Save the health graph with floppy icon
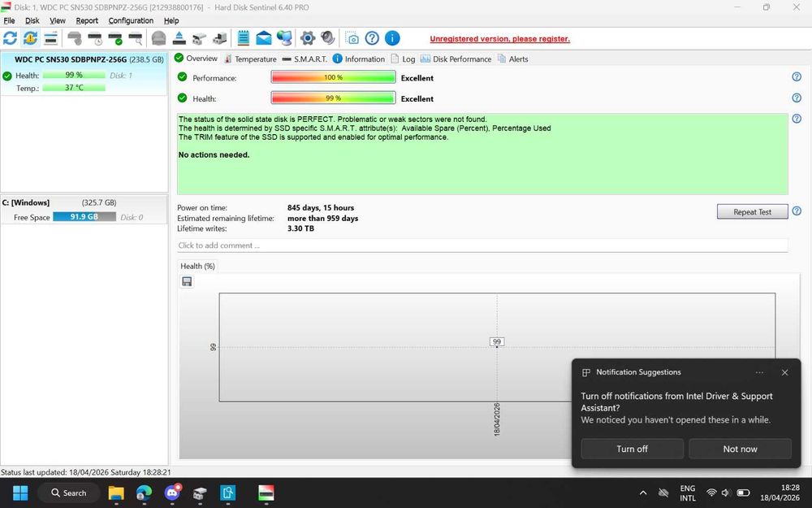The width and height of the screenshot is (812, 508). [x=187, y=281]
